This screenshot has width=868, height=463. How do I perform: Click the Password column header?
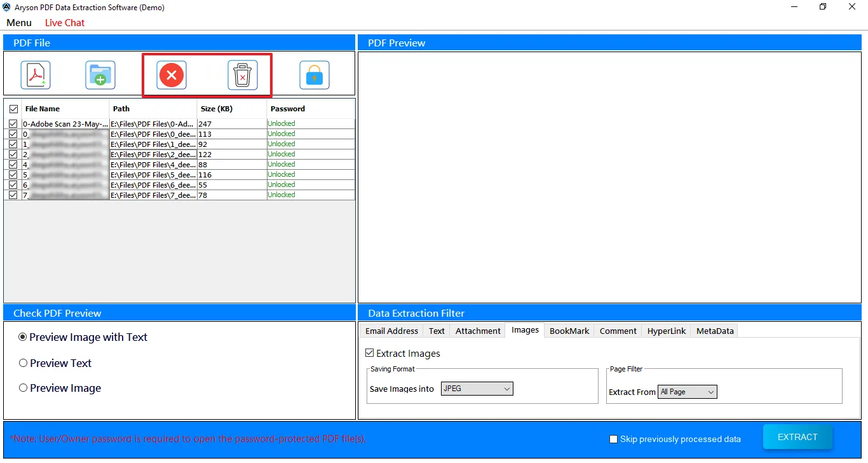310,109
